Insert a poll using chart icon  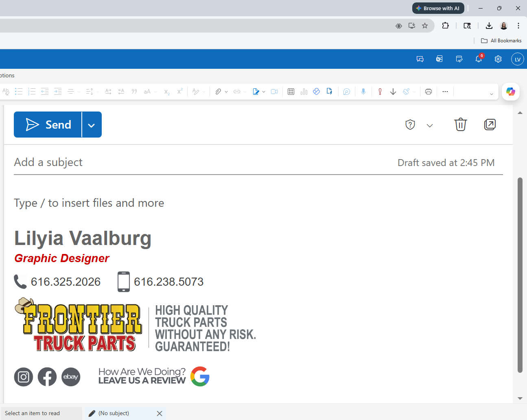coord(304,92)
